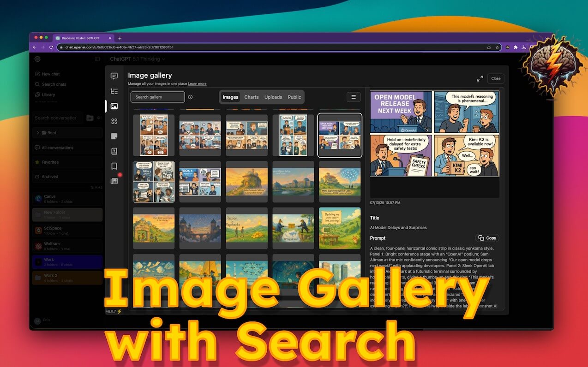This screenshot has width=588, height=367.
Task: Click the Search conversation field
Action: coord(57,118)
